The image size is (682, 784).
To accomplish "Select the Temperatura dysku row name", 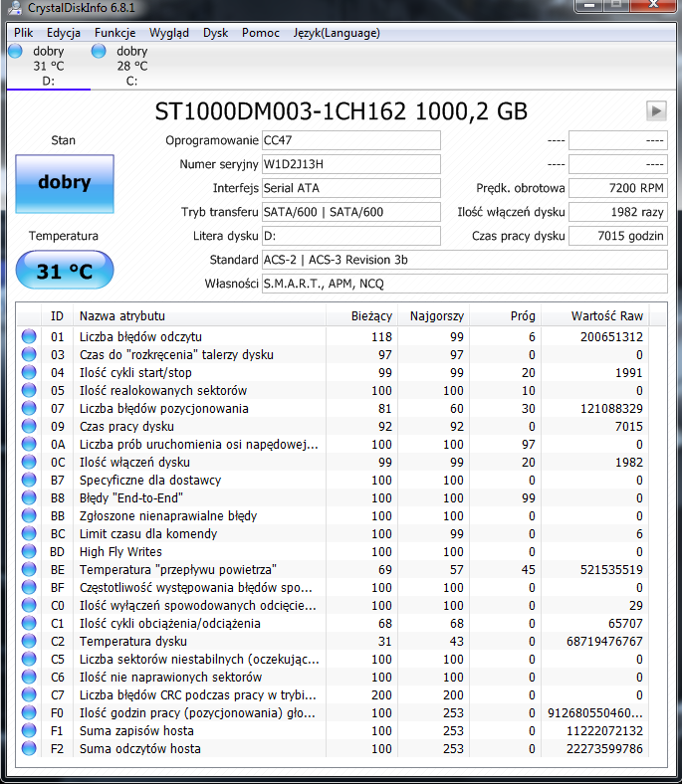I will point(133,641).
